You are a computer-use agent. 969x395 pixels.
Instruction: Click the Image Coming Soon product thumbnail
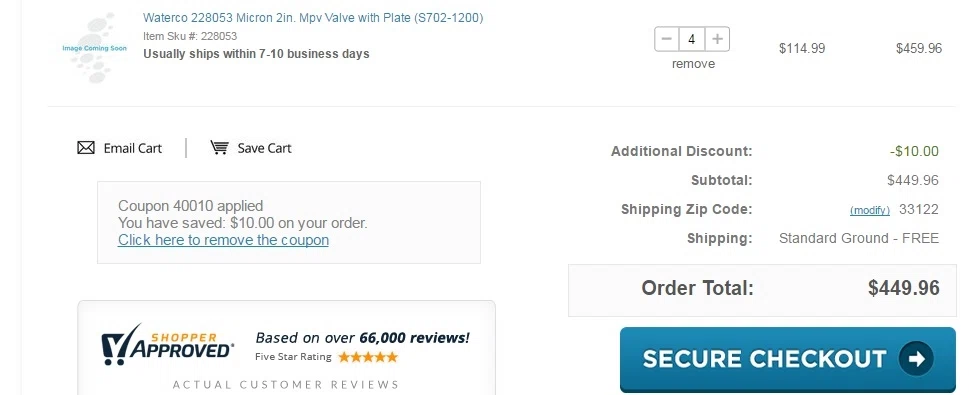(95, 48)
